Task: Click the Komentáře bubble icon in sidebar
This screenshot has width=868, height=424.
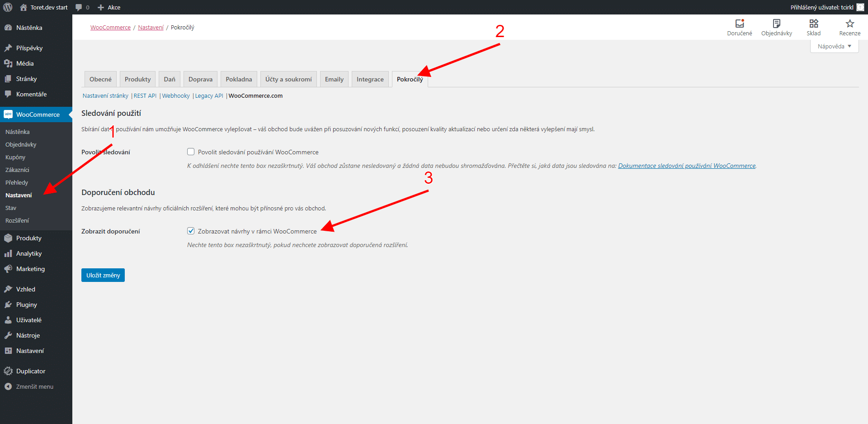Action: [8, 94]
